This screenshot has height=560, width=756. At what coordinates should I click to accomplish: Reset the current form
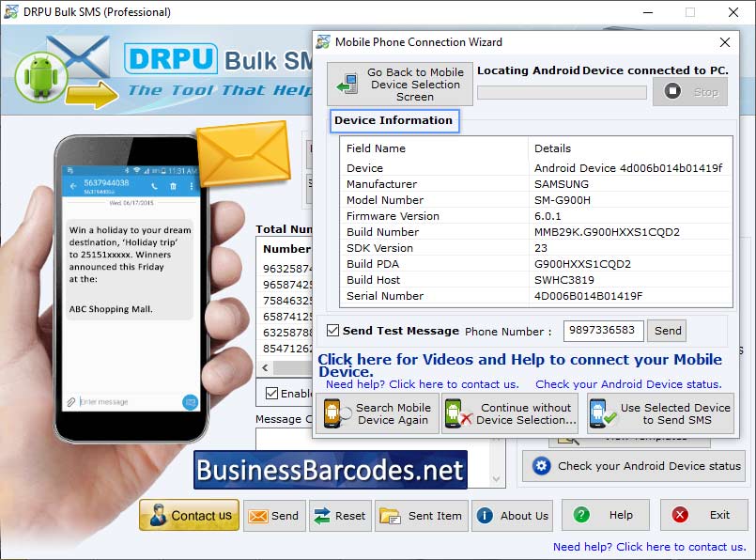tap(340, 515)
